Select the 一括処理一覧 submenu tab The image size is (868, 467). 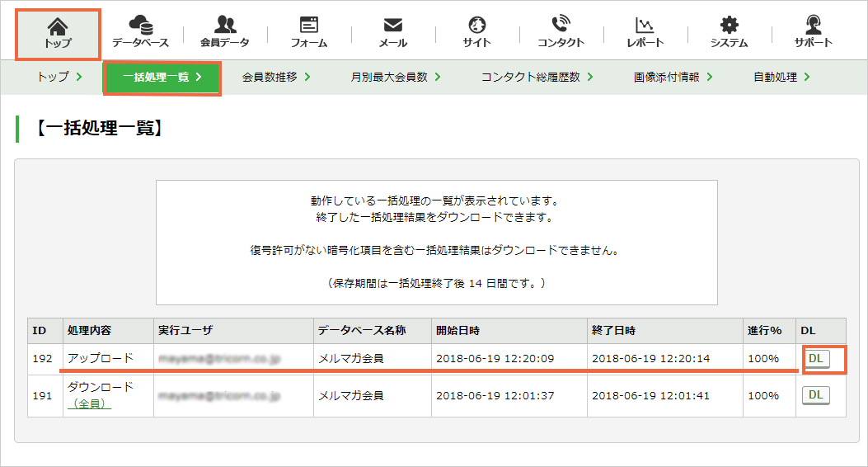pos(162,77)
